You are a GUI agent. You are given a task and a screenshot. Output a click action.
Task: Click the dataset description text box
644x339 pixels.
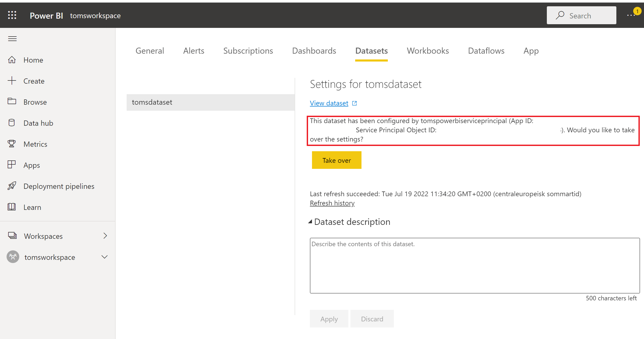(x=474, y=266)
